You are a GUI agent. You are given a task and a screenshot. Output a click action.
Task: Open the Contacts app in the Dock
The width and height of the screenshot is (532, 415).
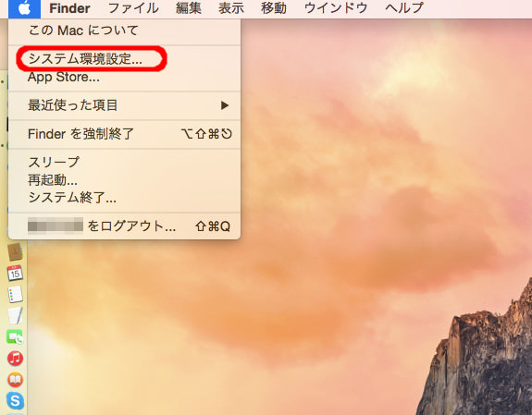pyautogui.click(x=15, y=251)
